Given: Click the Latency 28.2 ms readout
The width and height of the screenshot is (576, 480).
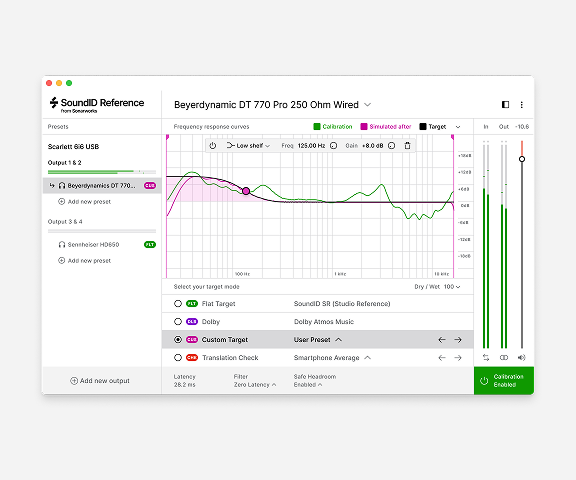Looking at the screenshot, I should click(x=184, y=381).
